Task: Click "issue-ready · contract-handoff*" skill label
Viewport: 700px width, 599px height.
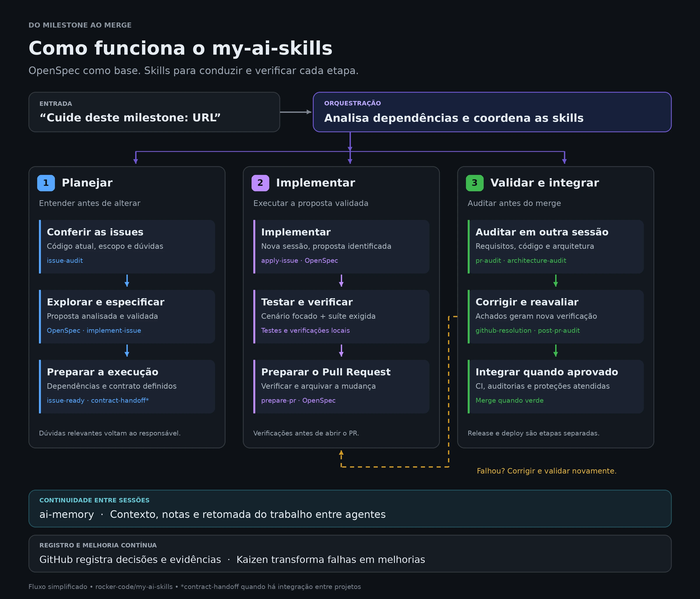Action: point(98,400)
